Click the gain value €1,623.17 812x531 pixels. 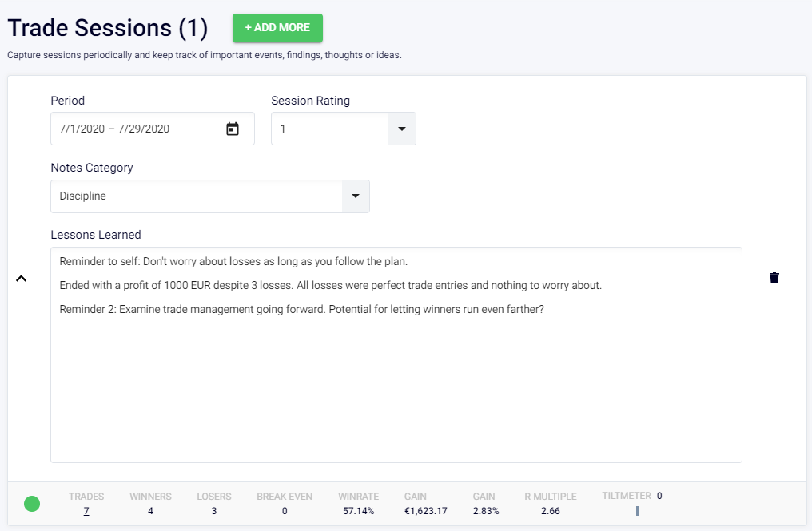[426, 511]
